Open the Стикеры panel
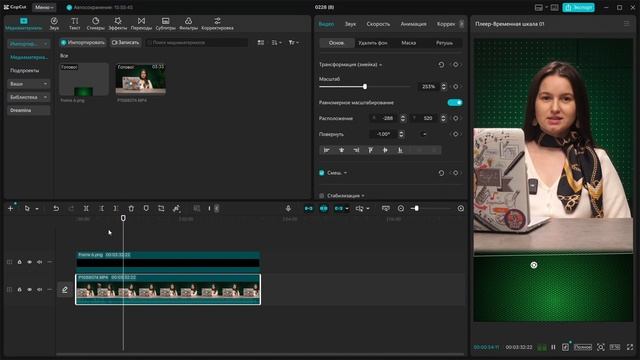 pyautogui.click(x=96, y=24)
